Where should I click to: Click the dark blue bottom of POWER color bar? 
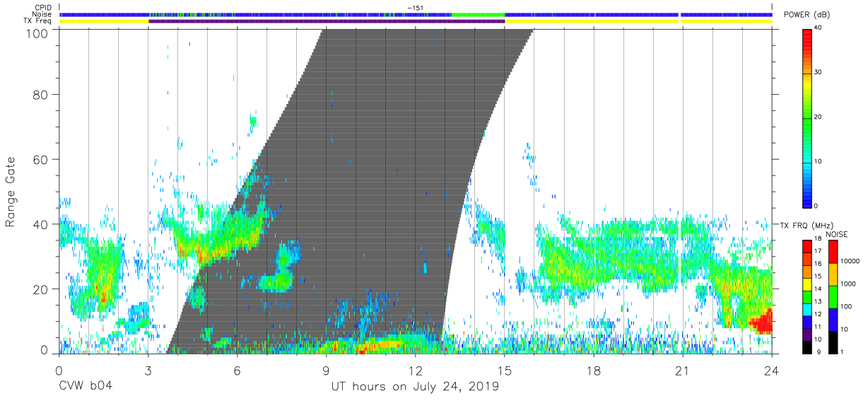(x=808, y=201)
